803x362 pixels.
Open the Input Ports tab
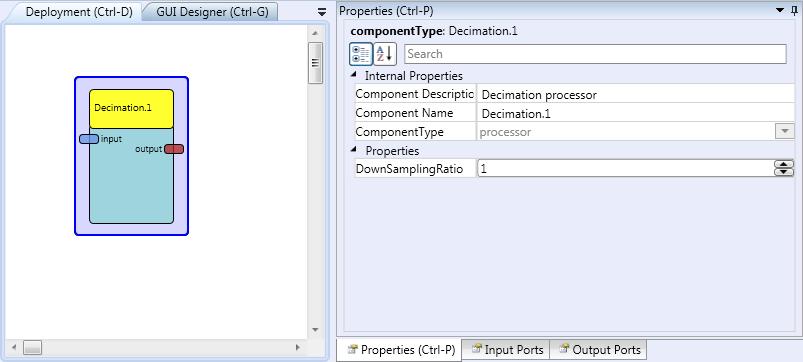coord(506,350)
